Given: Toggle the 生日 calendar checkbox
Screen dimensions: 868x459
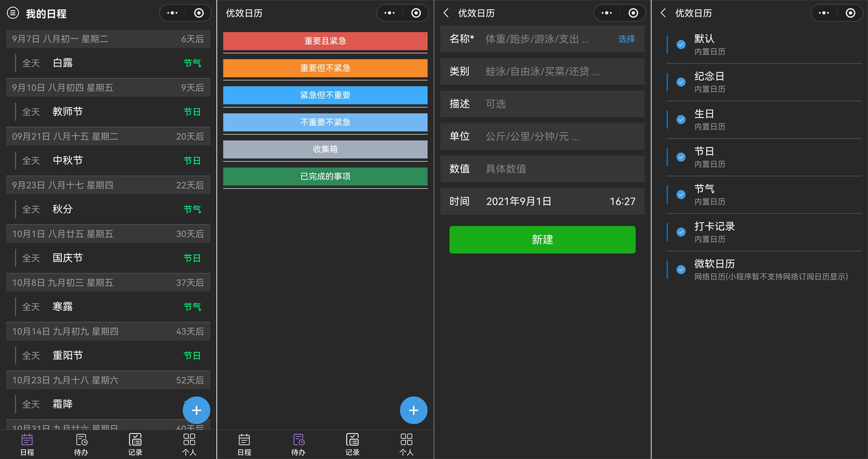Looking at the screenshot, I should (681, 119).
